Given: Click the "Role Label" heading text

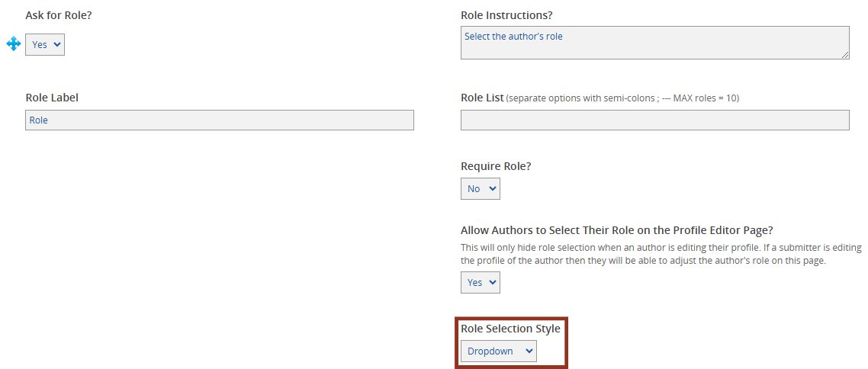Looking at the screenshot, I should pyautogui.click(x=52, y=98).
